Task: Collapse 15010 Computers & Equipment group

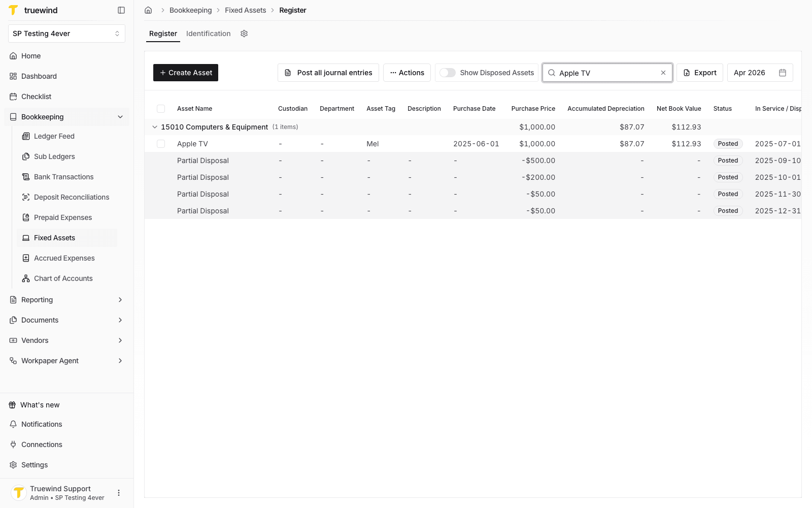Action: click(155, 127)
